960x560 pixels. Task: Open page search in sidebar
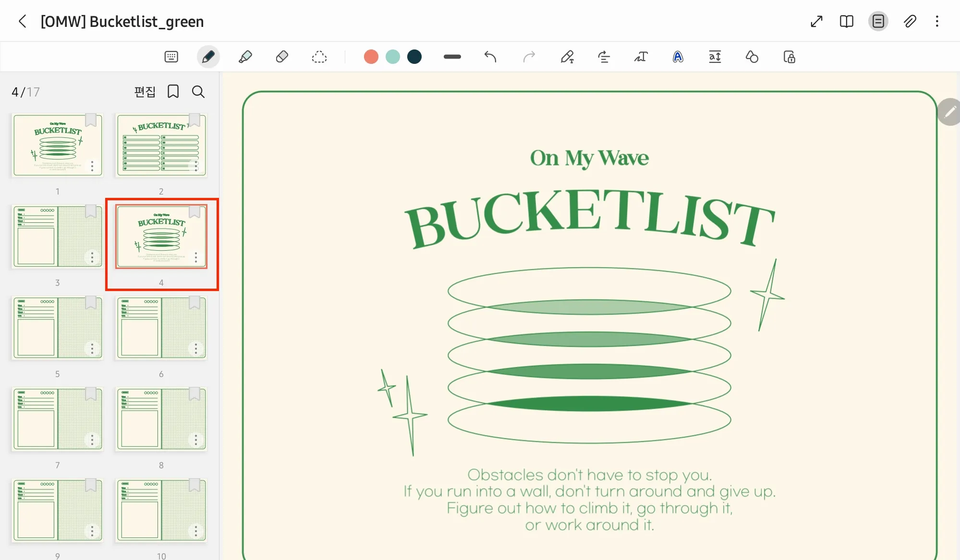pyautogui.click(x=198, y=91)
